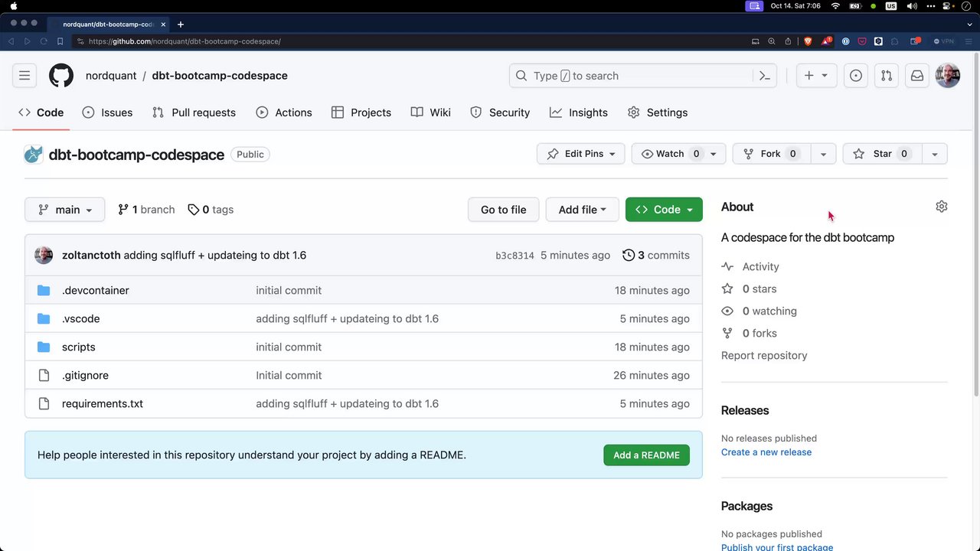Image resolution: width=980 pixels, height=551 pixels.
Task: Star the repository
Action: [x=883, y=154]
